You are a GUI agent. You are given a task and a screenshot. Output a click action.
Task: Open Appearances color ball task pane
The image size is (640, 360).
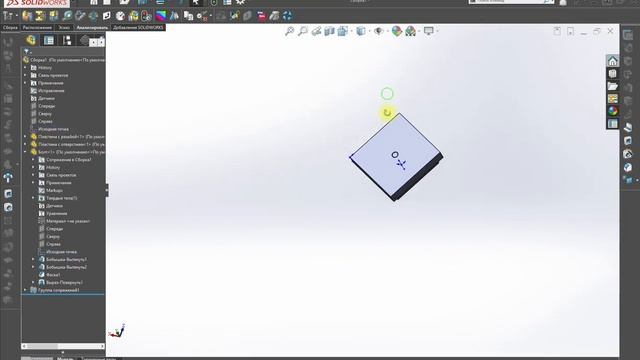tap(612, 111)
